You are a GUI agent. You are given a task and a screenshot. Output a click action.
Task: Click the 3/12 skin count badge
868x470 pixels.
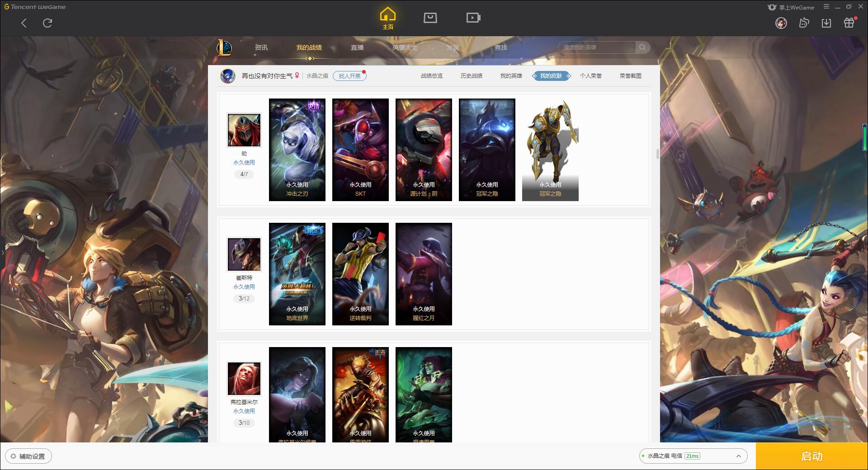tap(244, 298)
